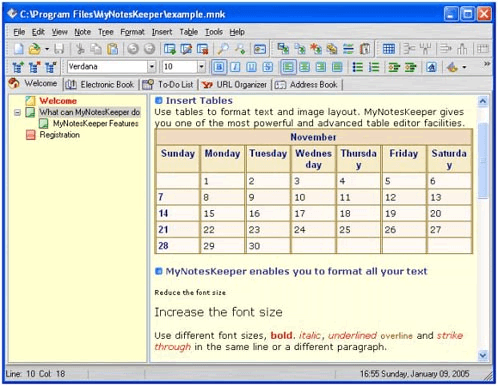Screen dimensions: 498x386
Task: Click the scroll down arrow of note editor
Action: (x=483, y=355)
